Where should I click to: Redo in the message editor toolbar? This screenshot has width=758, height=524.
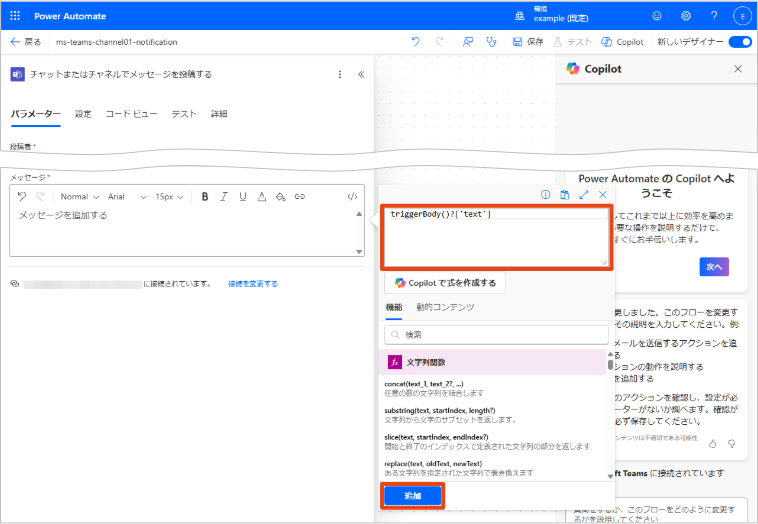click(x=41, y=196)
